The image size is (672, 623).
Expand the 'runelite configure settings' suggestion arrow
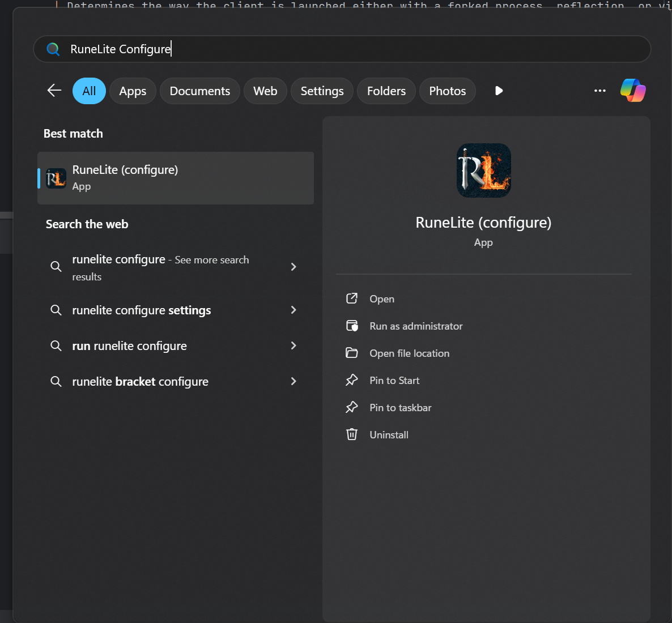point(294,310)
